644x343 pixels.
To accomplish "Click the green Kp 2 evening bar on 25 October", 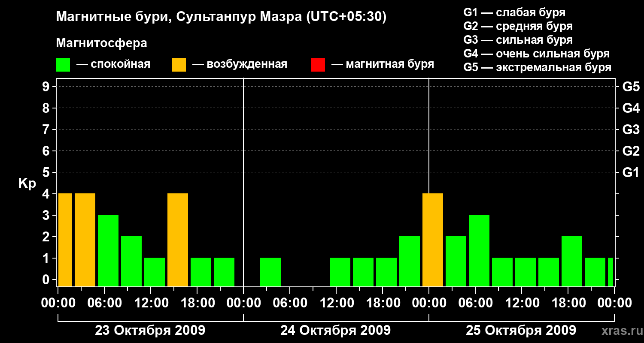I will [x=572, y=261].
